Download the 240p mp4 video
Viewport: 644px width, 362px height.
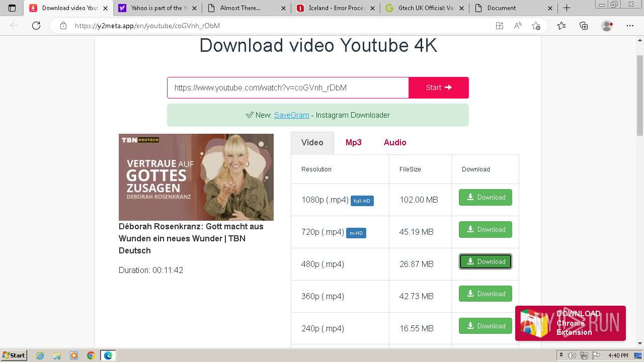pos(486,326)
